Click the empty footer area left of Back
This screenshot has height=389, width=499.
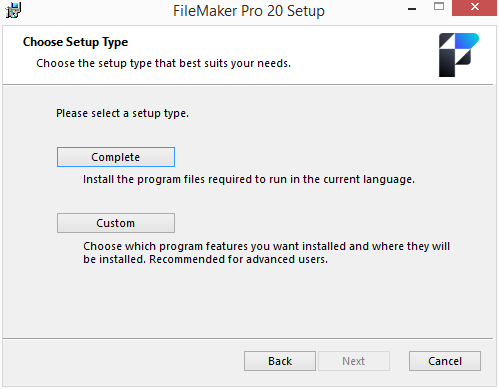[123, 361]
